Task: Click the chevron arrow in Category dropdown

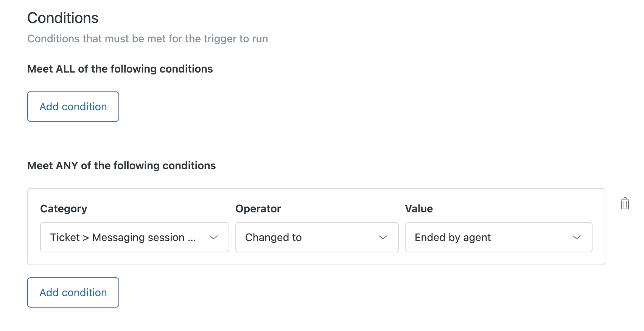Action: tap(213, 237)
